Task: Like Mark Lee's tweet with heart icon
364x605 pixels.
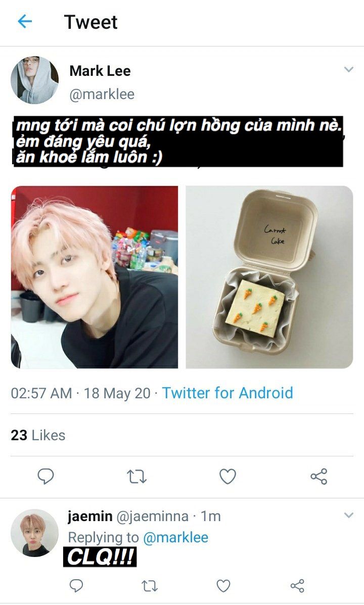Action: pos(227,477)
